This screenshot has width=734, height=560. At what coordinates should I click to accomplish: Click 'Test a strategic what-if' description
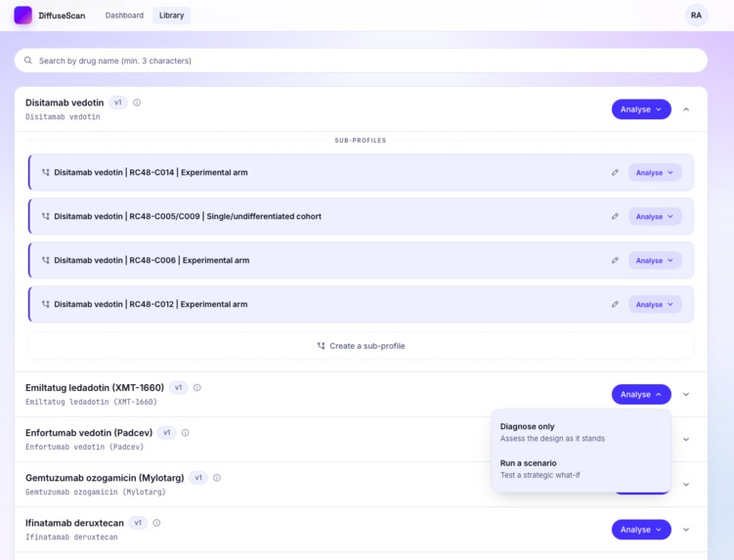(540, 475)
